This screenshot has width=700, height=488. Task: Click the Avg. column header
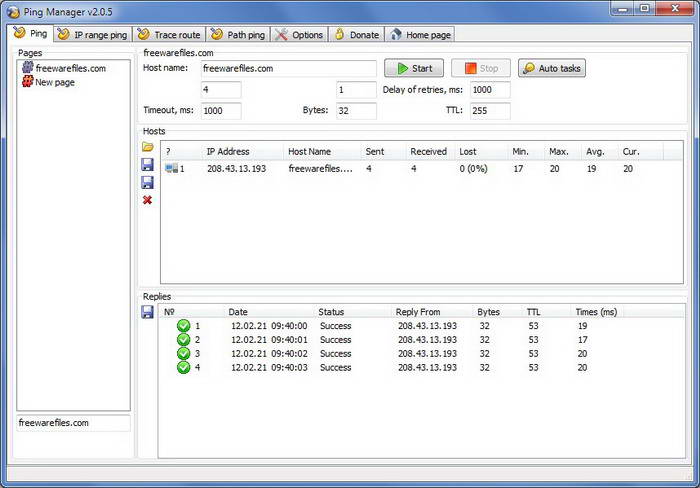(x=600, y=151)
